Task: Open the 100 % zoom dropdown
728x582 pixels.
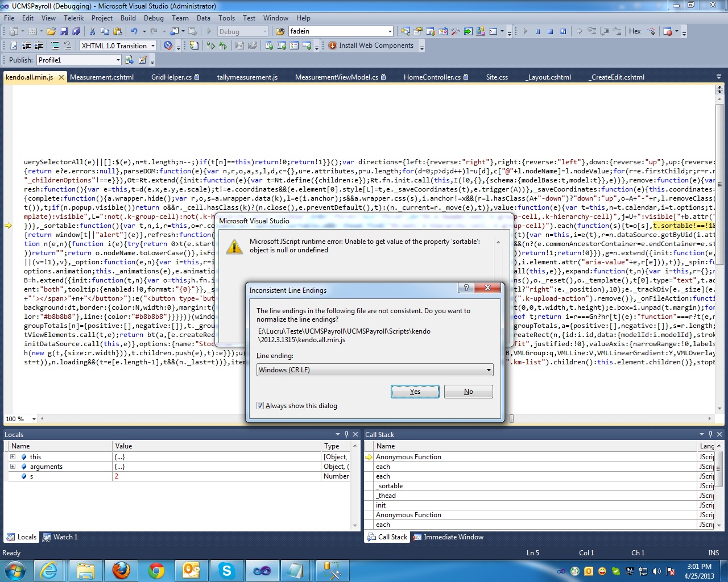Action: (x=34, y=419)
